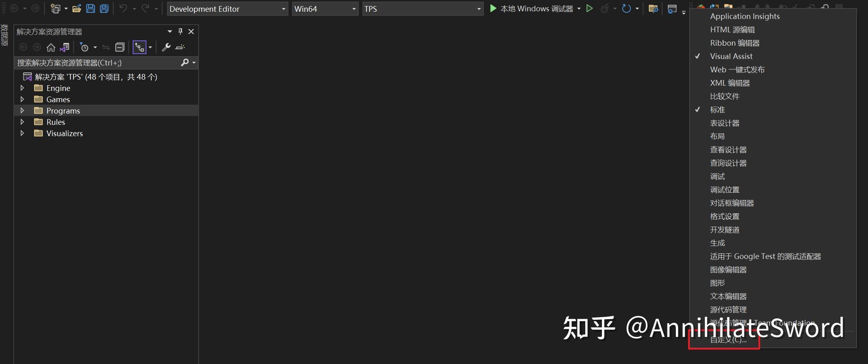Click the Show All Files icon
This screenshot has height=364, width=868.
[140, 47]
